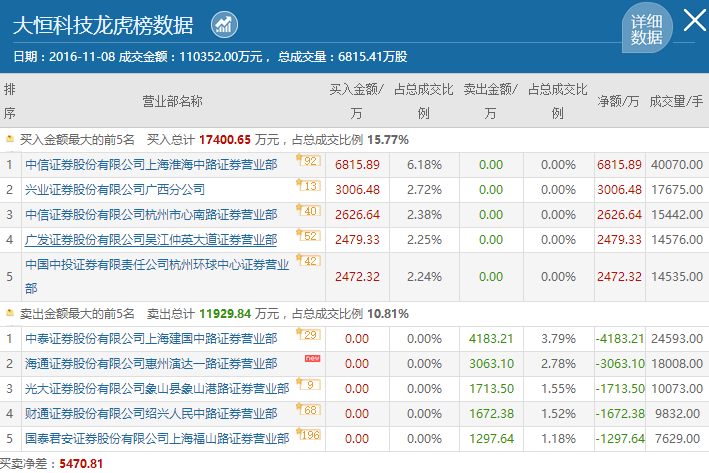Select net amount cell -1672.38
Screen dimensions: 709x473
point(620,413)
